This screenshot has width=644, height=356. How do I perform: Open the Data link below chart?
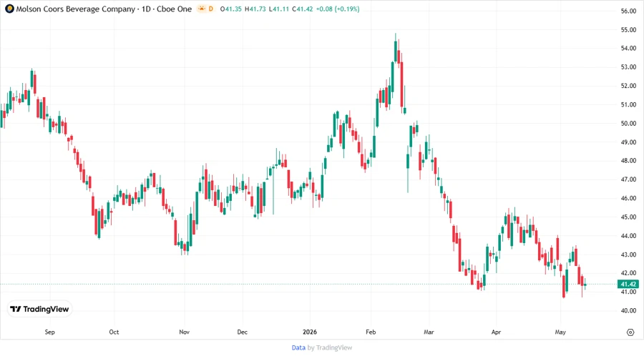(298, 348)
